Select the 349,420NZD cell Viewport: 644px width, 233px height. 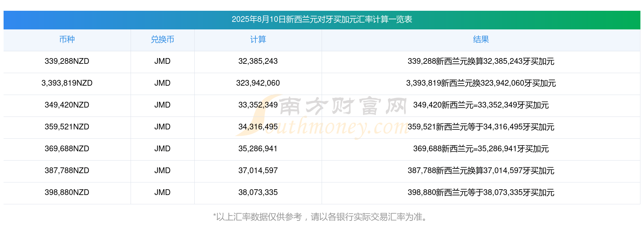(x=67, y=105)
